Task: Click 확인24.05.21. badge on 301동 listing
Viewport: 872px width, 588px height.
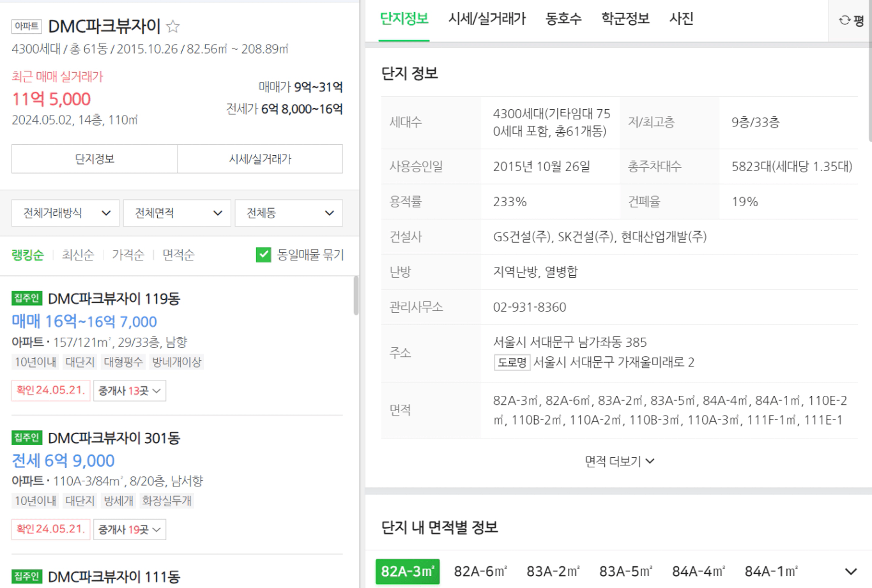Action: [x=51, y=529]
